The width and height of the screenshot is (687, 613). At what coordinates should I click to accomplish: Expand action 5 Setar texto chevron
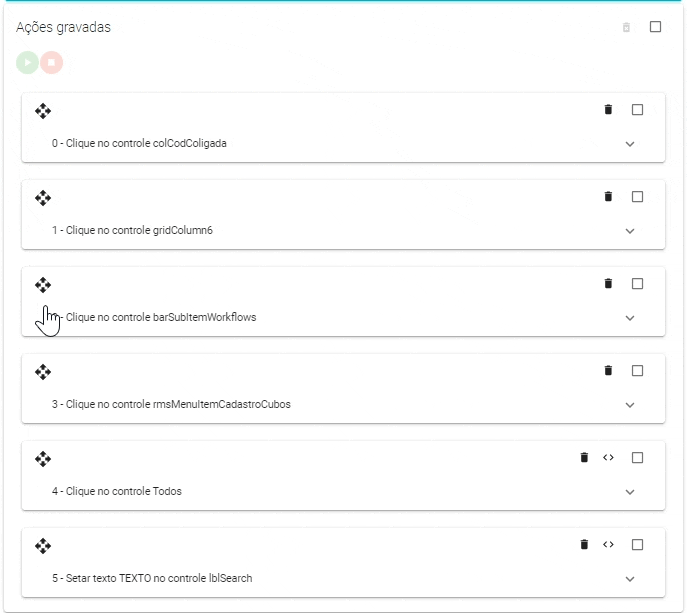coord(630,579)
